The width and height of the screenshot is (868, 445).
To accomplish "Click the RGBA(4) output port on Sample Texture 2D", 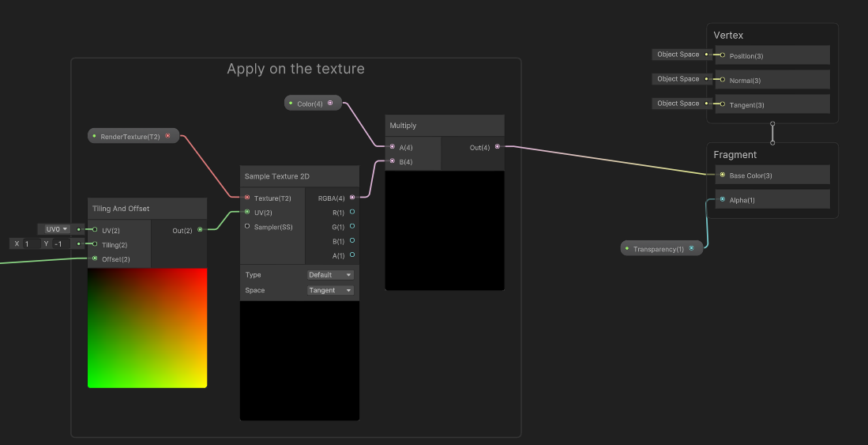I will (352, 198).
